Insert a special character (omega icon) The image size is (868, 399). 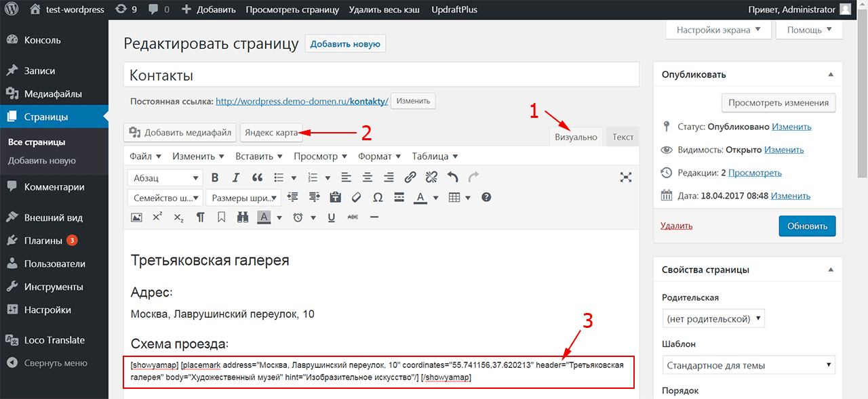point(378,197)
